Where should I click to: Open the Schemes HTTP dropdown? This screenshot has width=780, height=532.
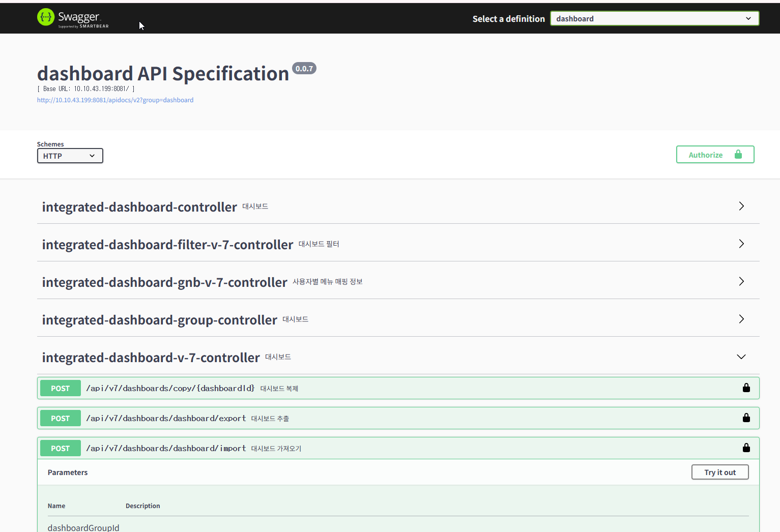click(x=70, y=156)
